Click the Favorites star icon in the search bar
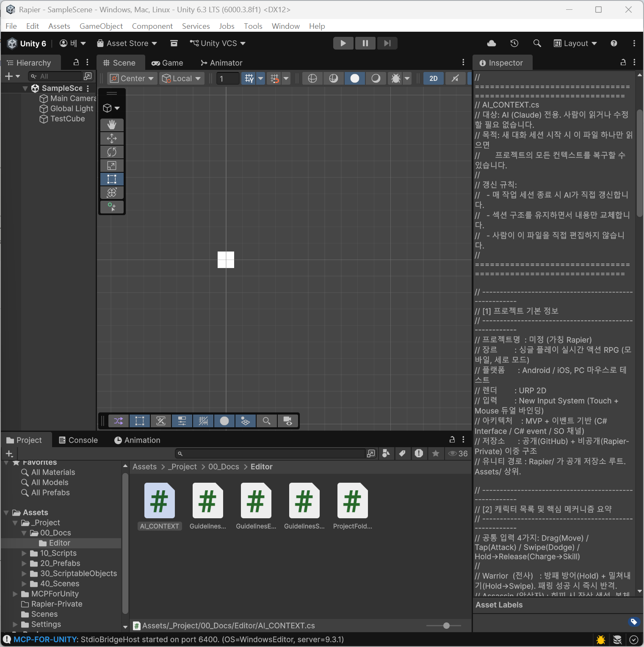This screenshot has width=644, height=647. coord(435,453)
